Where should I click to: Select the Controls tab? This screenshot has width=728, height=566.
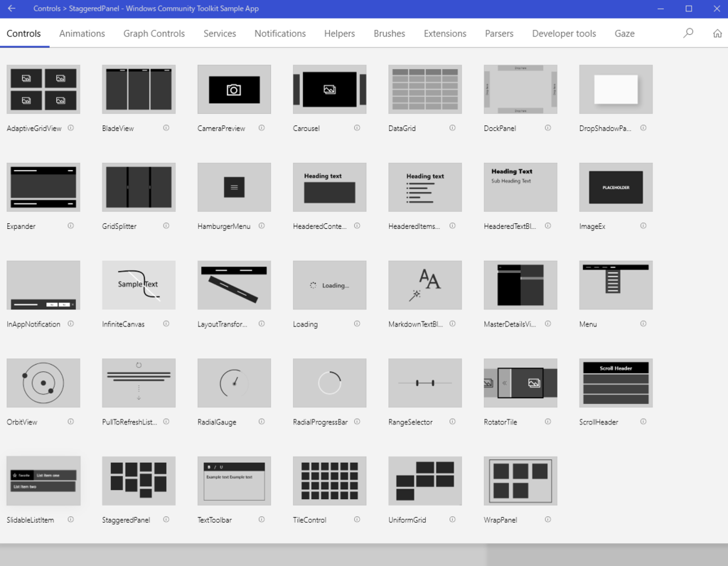(23, 33)
